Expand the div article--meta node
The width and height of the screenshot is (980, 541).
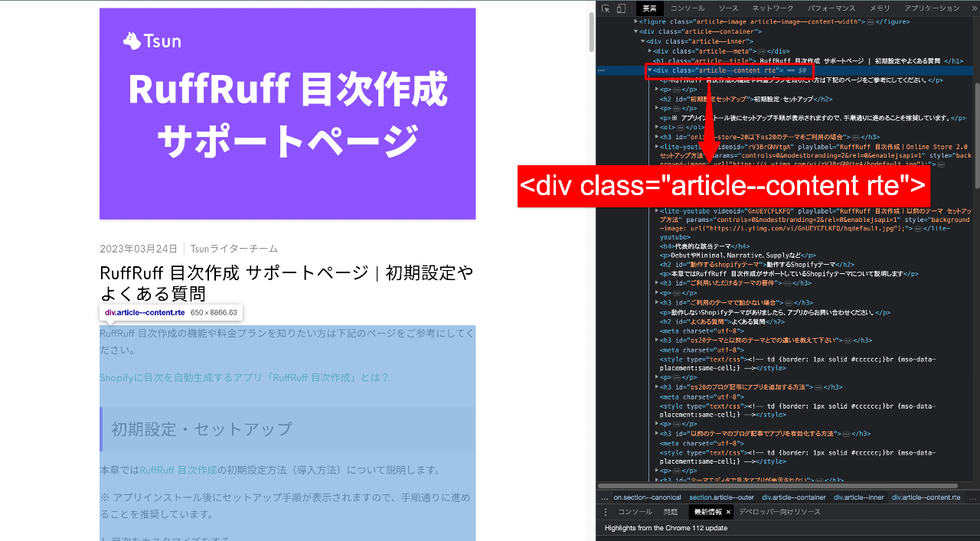click(650, 51)
